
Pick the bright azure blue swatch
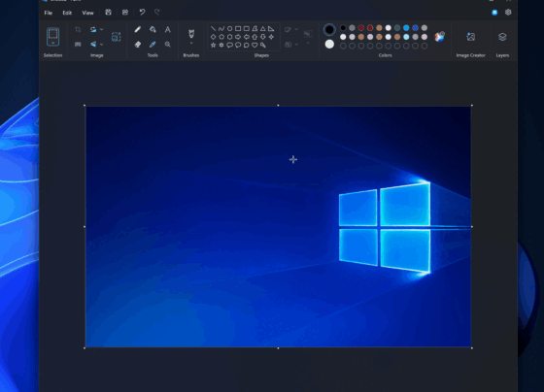click(x=406, y=28)
